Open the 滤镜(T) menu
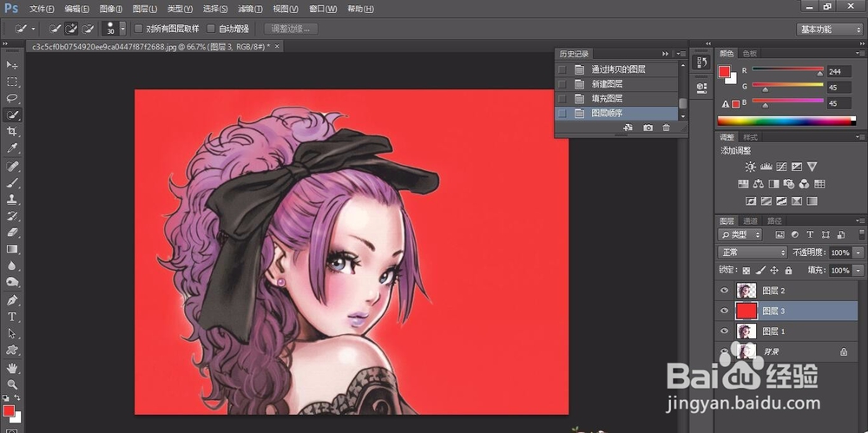This screenshot has height=433, width=868. click(250, 9)
